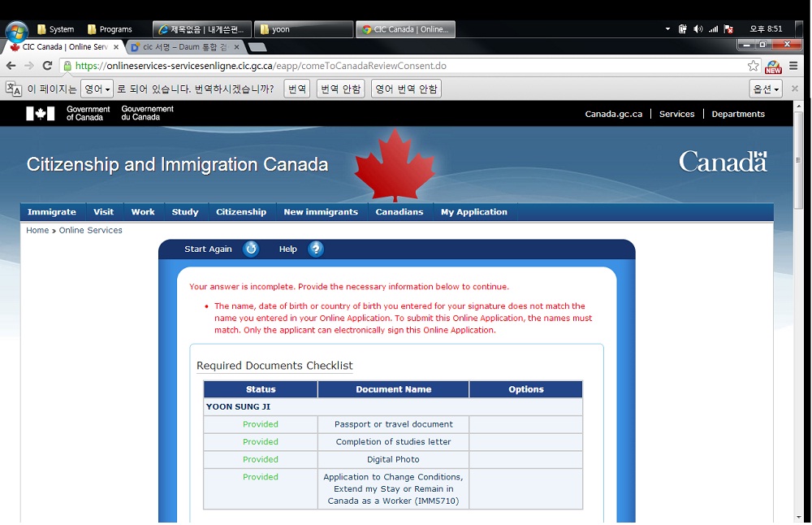Viewport: 812px width, 525px height.
Task: Click the Start Again refresh icon
Action: click(251, 249)
